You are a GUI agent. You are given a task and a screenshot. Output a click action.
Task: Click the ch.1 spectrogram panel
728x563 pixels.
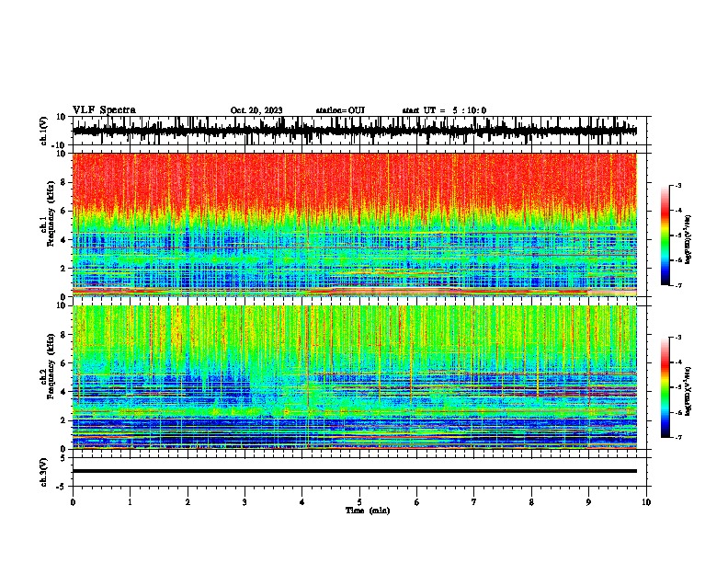tap(354, 224)
